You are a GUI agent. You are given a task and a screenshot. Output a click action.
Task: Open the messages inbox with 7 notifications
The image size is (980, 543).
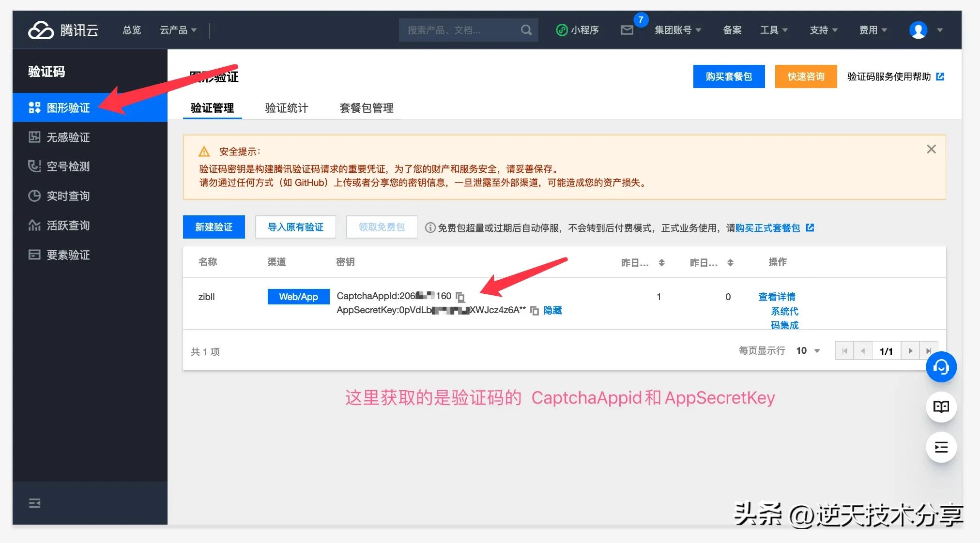tap(627, 30)
